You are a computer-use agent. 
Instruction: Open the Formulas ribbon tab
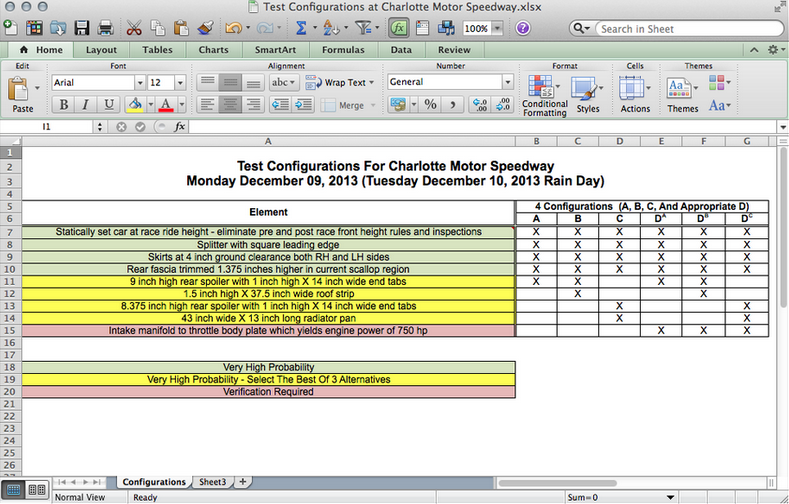tap(343, 50)
